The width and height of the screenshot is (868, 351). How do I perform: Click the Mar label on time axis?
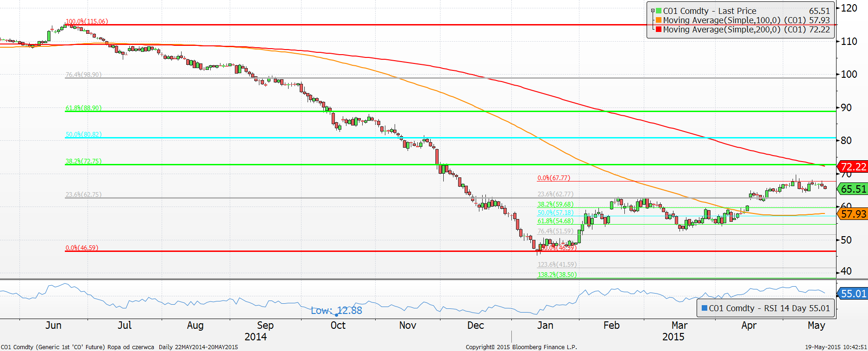coord(679,326)
